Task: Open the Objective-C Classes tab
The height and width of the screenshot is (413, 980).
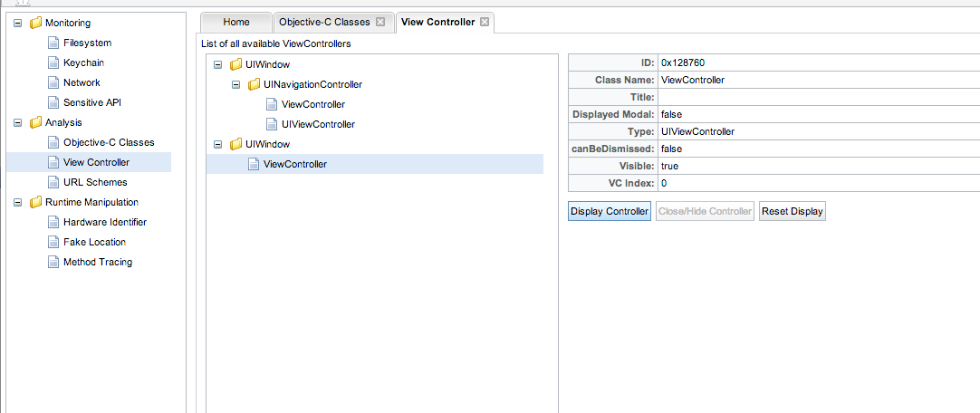Action: tap(324, 22)
